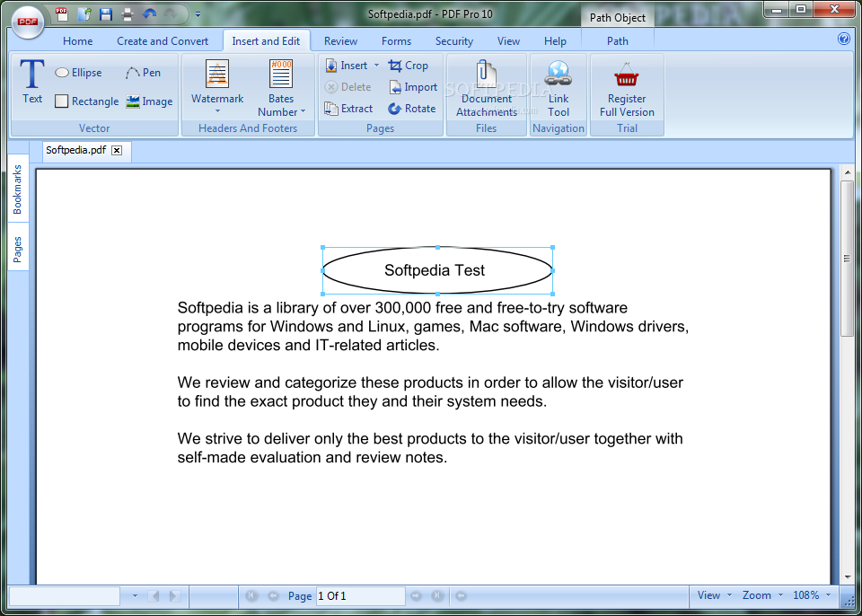Select the Text tool
The image size is (862, 616).
[x=32, y=82]
